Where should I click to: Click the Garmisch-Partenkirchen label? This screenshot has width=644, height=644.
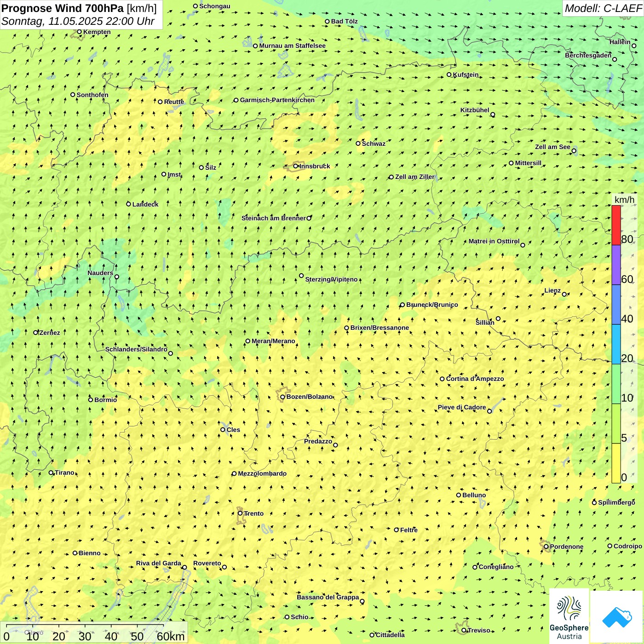click(x=277, y=100)
